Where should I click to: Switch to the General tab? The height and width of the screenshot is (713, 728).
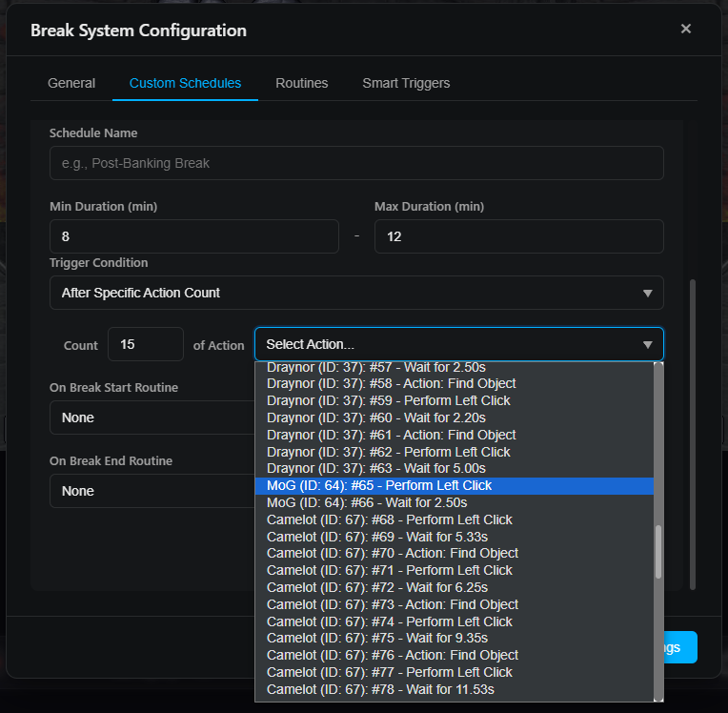(x=71, y=83)
